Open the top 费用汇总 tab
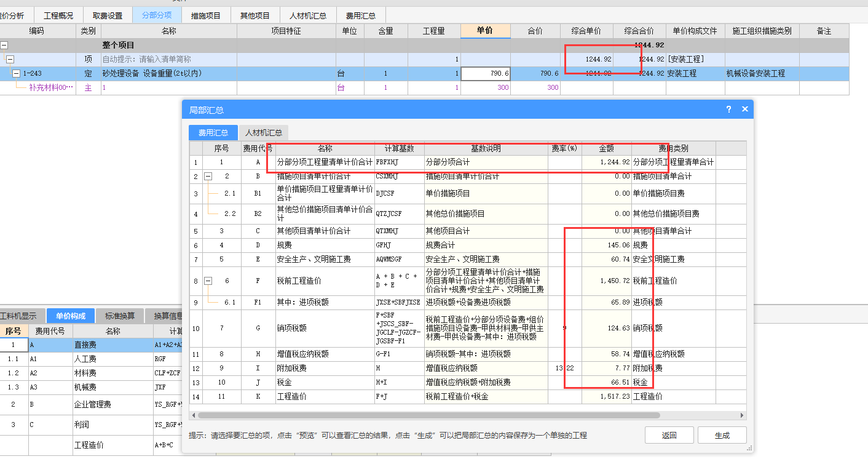 (361, 15)
